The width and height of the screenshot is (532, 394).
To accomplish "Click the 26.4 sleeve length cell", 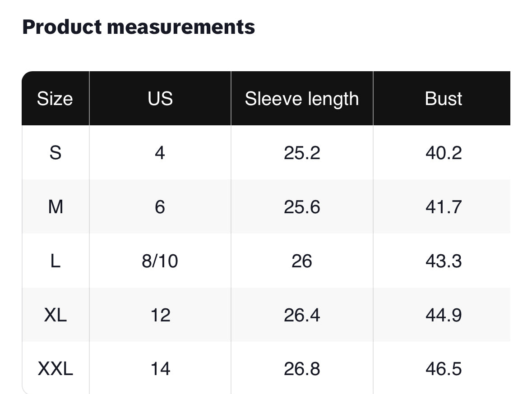I will point(302,315).
